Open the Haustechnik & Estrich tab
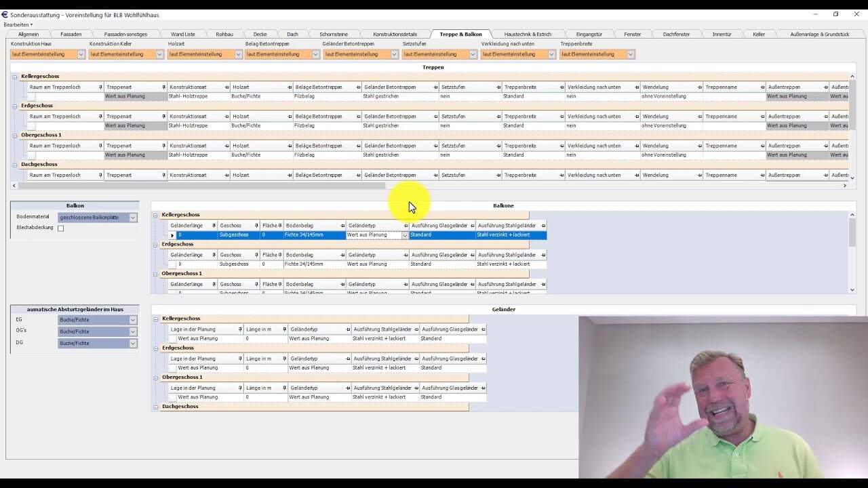Viewport: 868px width, 488px height. tap(528, 34)
